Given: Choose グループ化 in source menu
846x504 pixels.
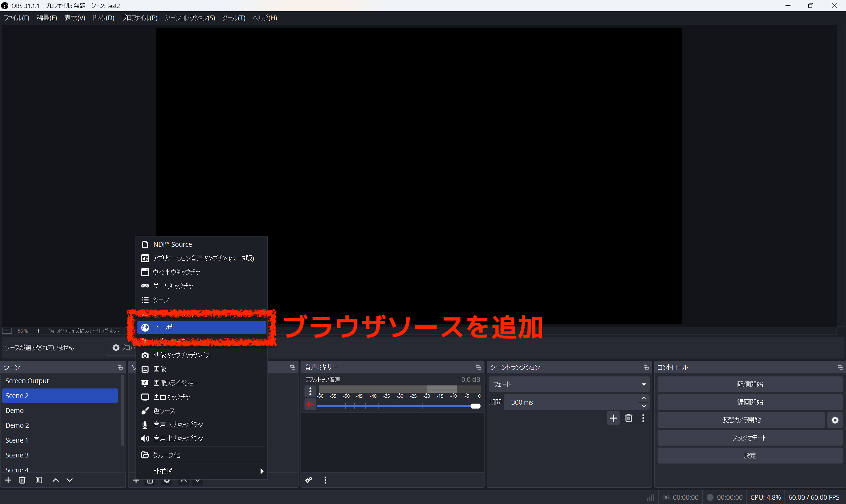Looking at the screenshot, I should coord(202,455).
